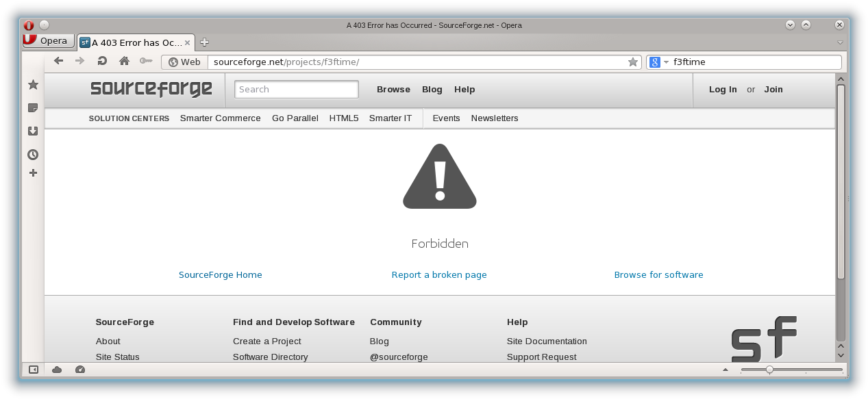Click the SourceForge site search box

coord(297,90)
